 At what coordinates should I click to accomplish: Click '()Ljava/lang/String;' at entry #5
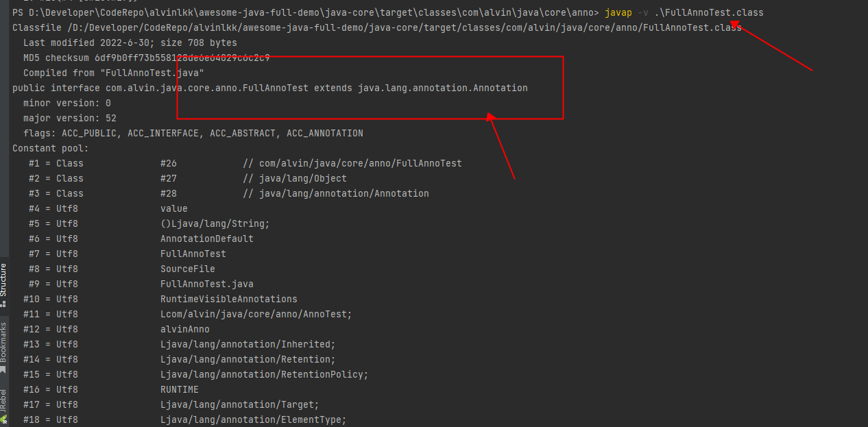coord(215,223)
